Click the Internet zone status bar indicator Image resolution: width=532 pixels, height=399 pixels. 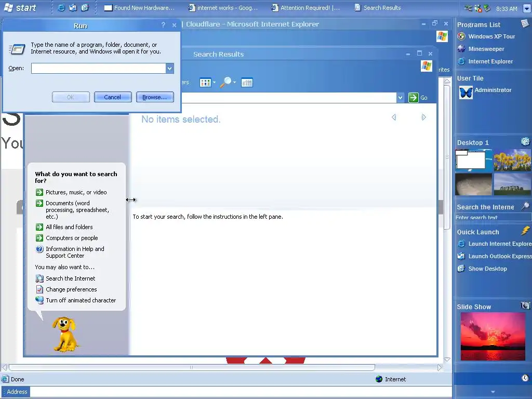[x=391, y=379]
